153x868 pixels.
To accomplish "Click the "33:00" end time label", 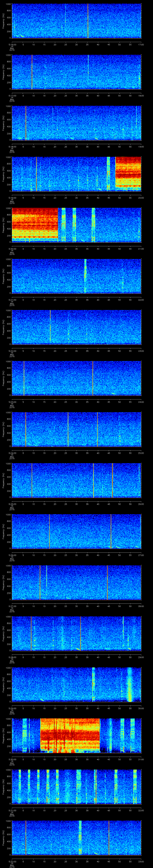I will pyautogui.click(x=141, y=861).
